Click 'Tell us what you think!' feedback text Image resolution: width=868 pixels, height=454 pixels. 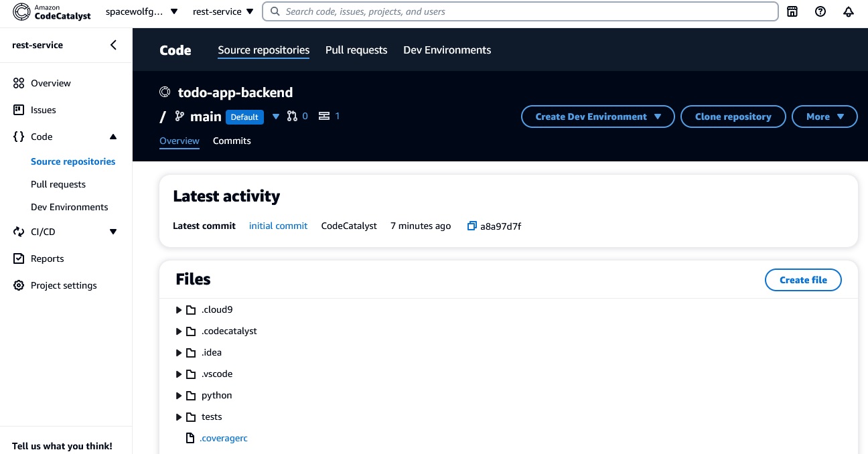62,446
